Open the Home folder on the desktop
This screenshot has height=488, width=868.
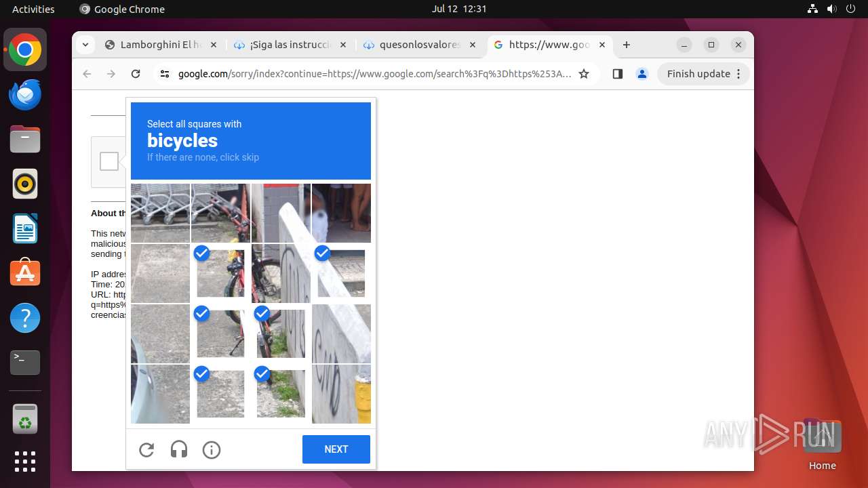tap(822, 445)
